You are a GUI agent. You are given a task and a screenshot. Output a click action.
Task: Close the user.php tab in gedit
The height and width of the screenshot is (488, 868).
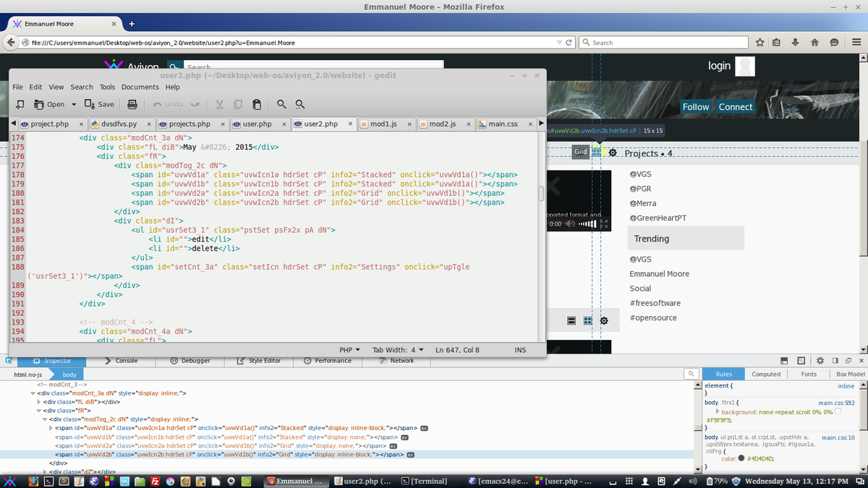[x=284, y=124]
